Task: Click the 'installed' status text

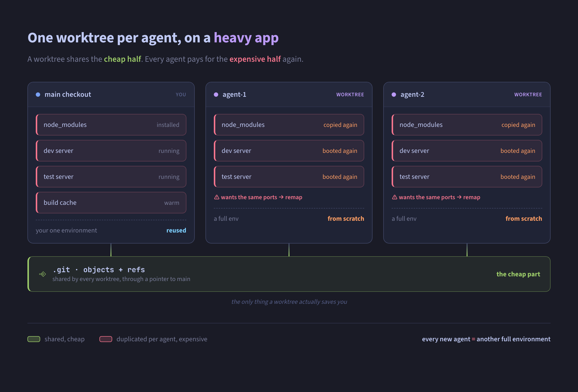Action: 168,125
